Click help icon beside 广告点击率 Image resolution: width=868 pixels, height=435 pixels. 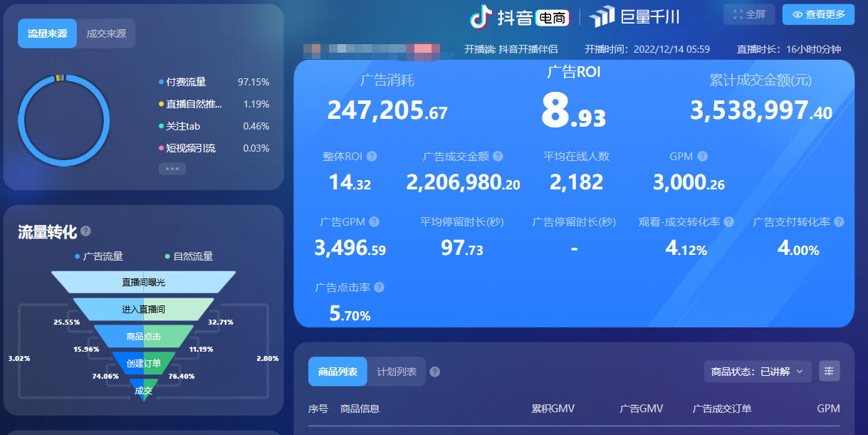click(379, 288)
